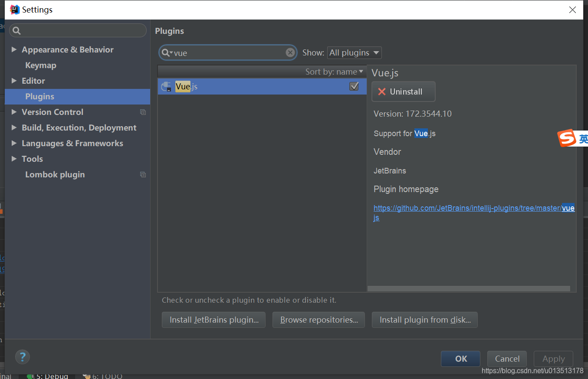Click Install JetBrains plugin button
Viewport: 588px width, 379px height.
(x=214, y=320)
